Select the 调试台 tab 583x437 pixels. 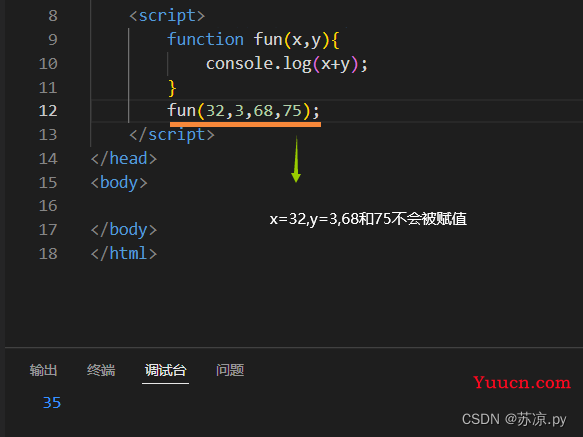tap(165, 370)
